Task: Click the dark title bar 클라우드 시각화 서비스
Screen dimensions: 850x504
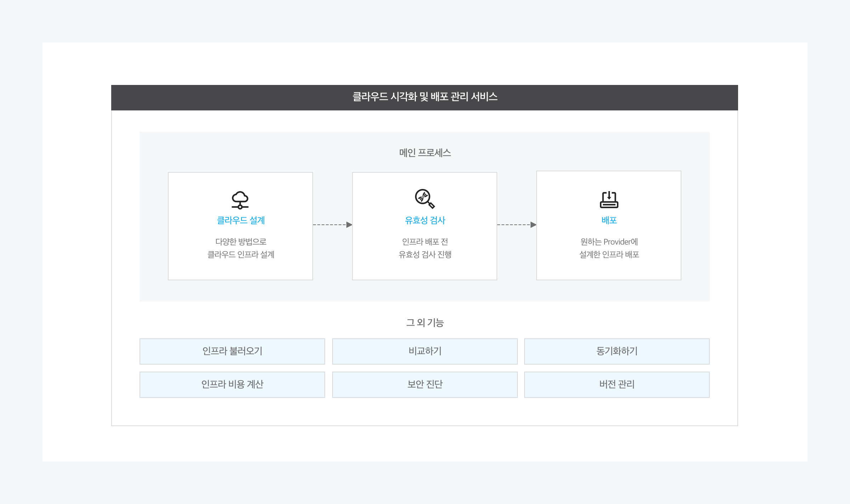Action: click(x=425, y=97)
